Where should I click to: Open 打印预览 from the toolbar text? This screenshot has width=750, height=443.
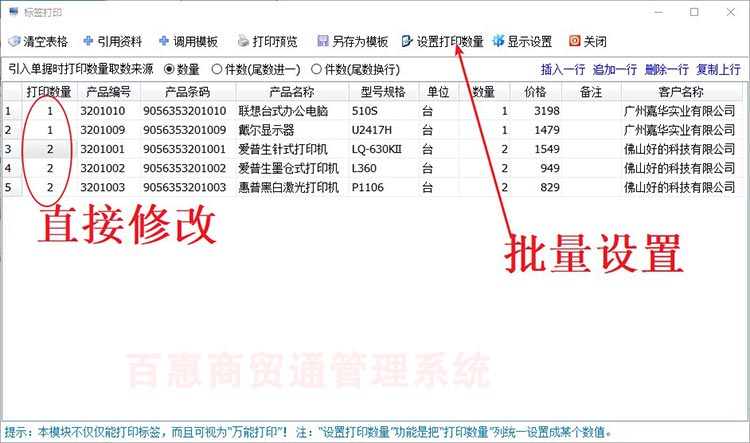(275, 42)
